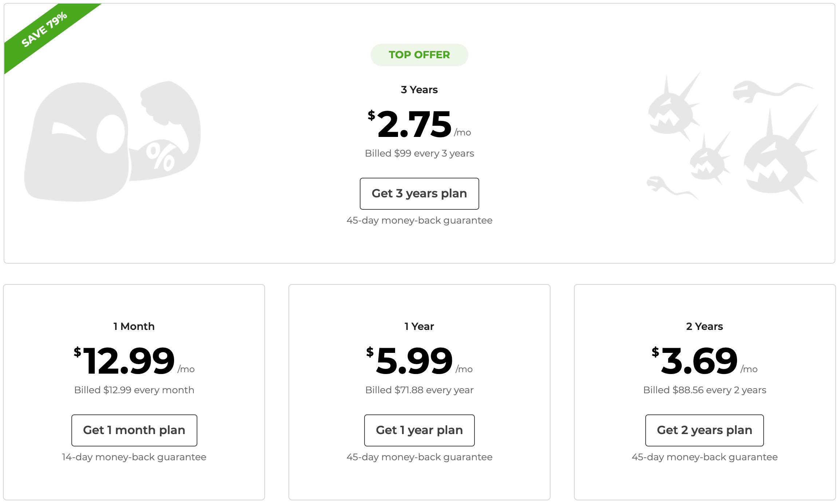Screen dimensions: 839x504
Task: Click the Get 3 years plan button
Action: coord(419,194)
